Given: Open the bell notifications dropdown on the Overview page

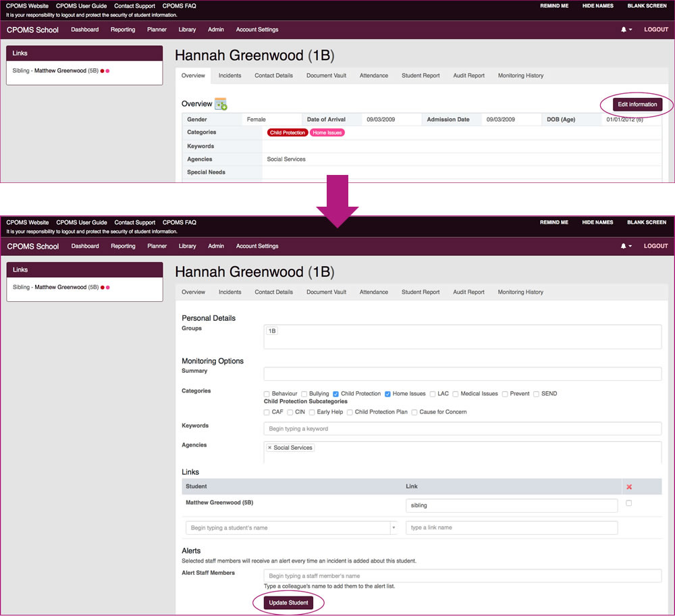Looking at the screenshot, I should 626,30.
